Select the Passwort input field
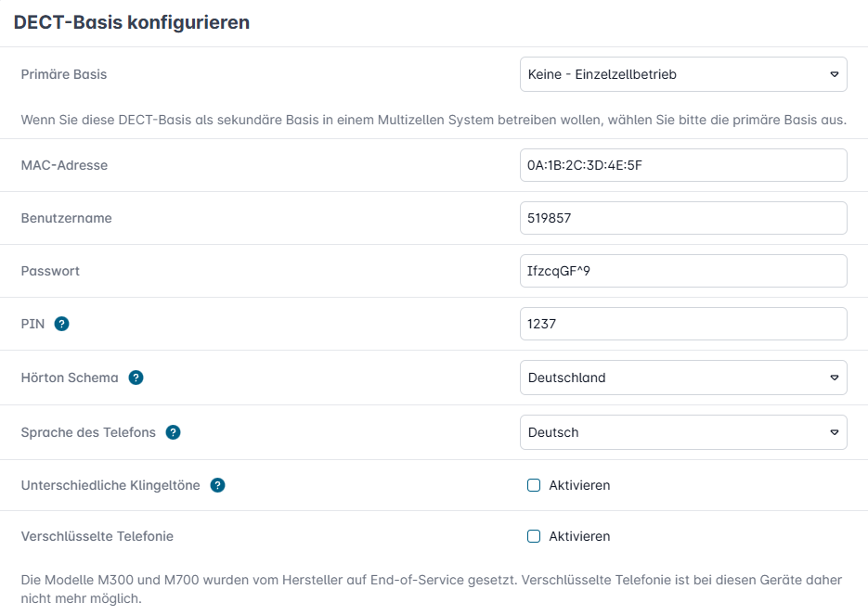The image size is (868, 615). [683, 271]
